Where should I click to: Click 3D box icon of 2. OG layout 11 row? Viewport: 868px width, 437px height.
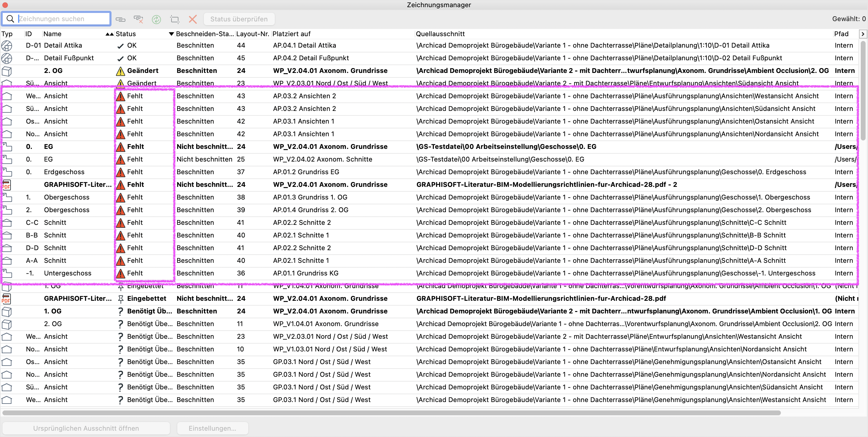pyautogui.click(x=7, y=324)
